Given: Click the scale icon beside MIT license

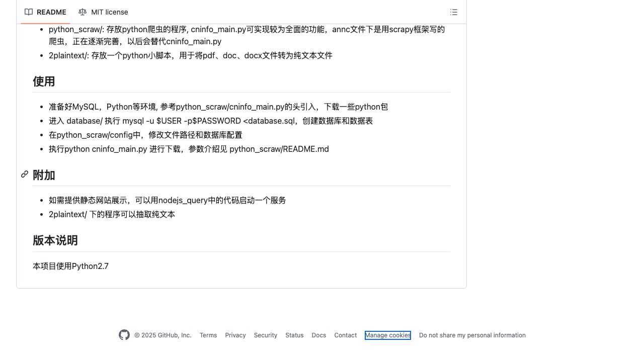Looking at the screenshot, I should (83, 12).
